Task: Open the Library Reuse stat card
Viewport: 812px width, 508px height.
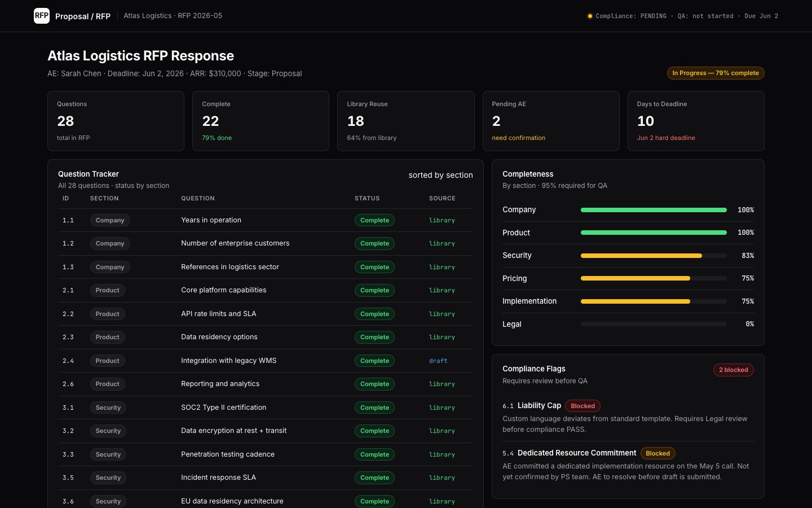Action: coord(406,121)
